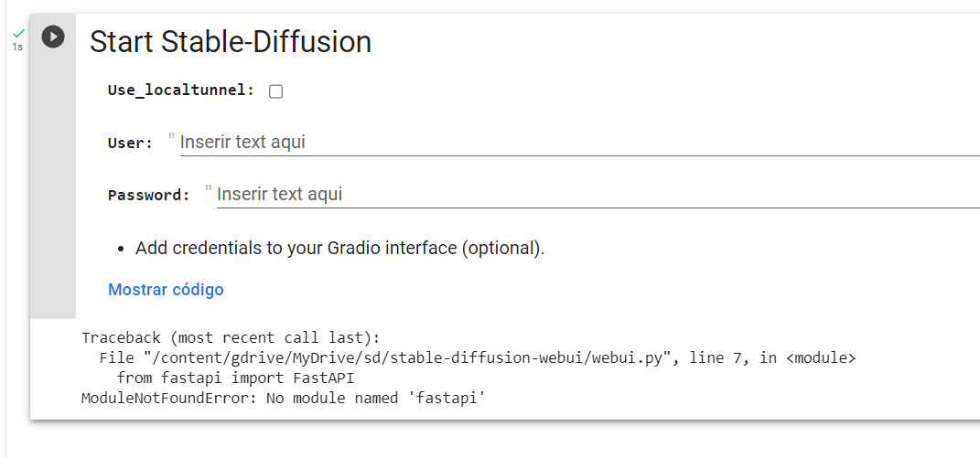Focus the Password text input field
This screenshot has width=980, height=458.
[x=598, y=195]
